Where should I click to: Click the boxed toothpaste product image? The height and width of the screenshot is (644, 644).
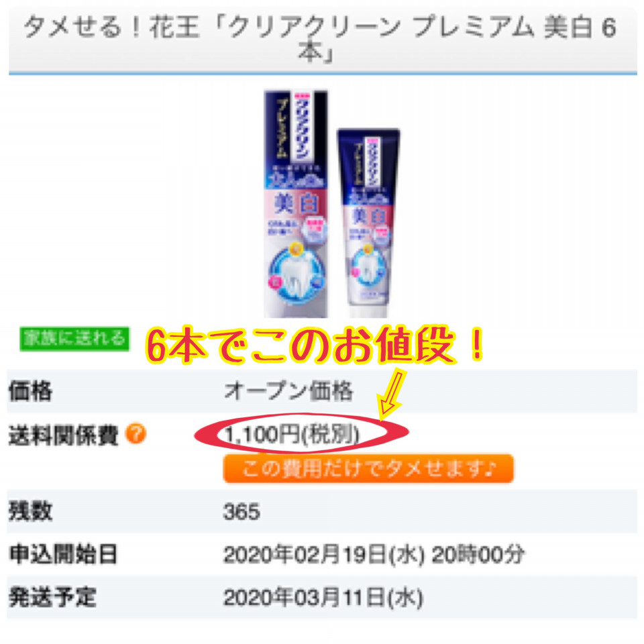[x=296, y=204]
